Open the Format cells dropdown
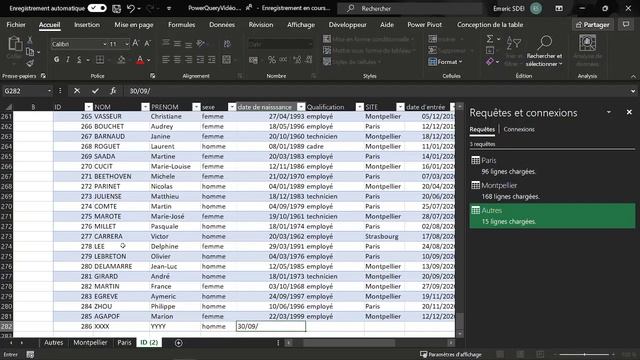The width and height of the screenshot is (640, 360). point(445,62)
